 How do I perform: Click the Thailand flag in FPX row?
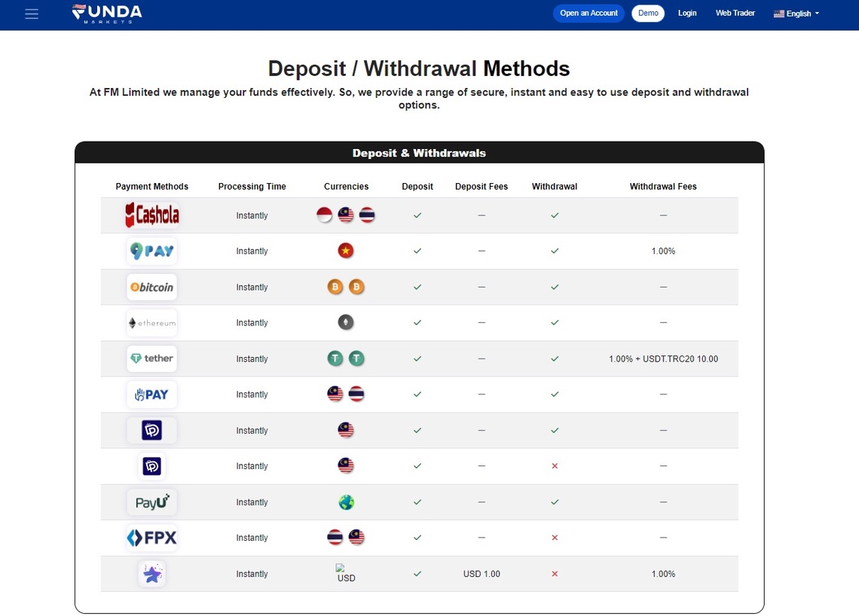coord(335,537)
